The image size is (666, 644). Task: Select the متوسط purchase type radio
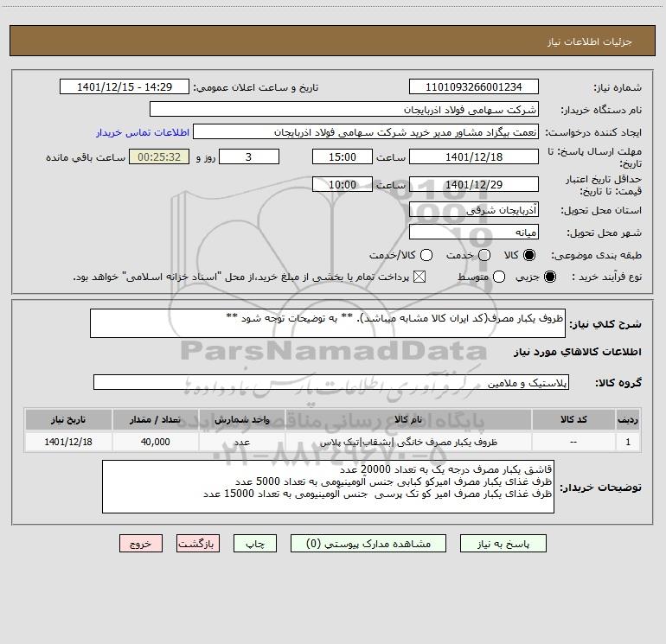[x=499, y=277]
